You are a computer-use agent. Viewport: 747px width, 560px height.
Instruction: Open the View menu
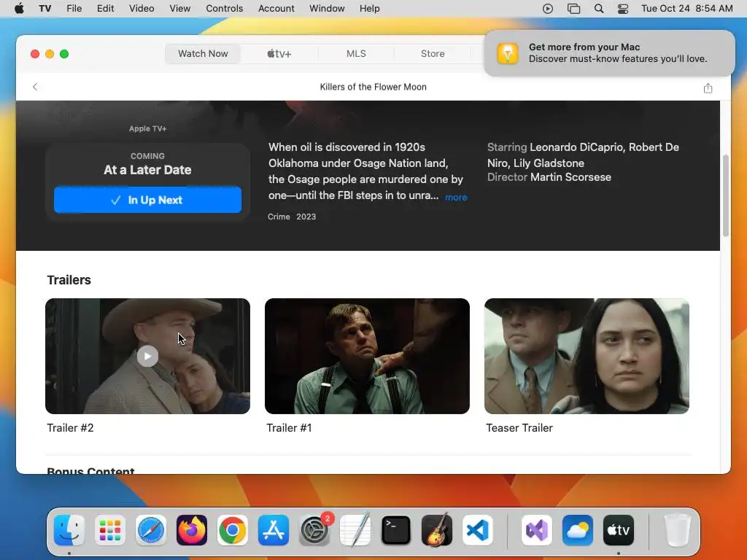pyautogui.click(x=179, y=9)
